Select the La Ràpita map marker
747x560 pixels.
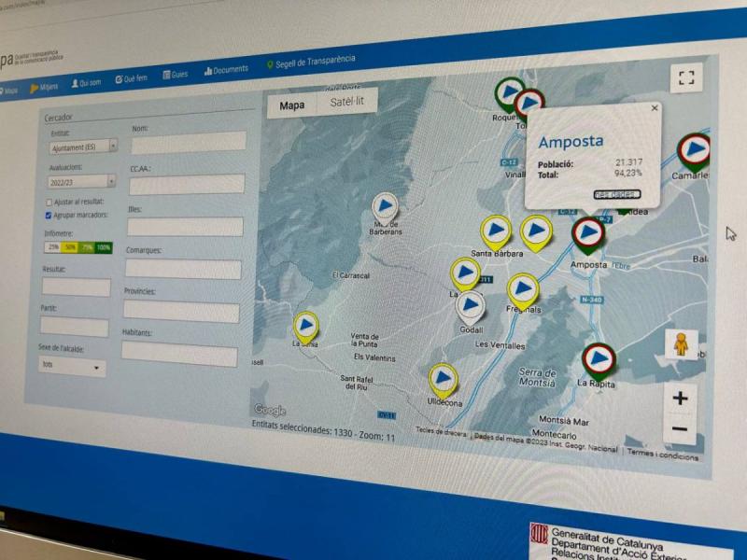point(599,357)
